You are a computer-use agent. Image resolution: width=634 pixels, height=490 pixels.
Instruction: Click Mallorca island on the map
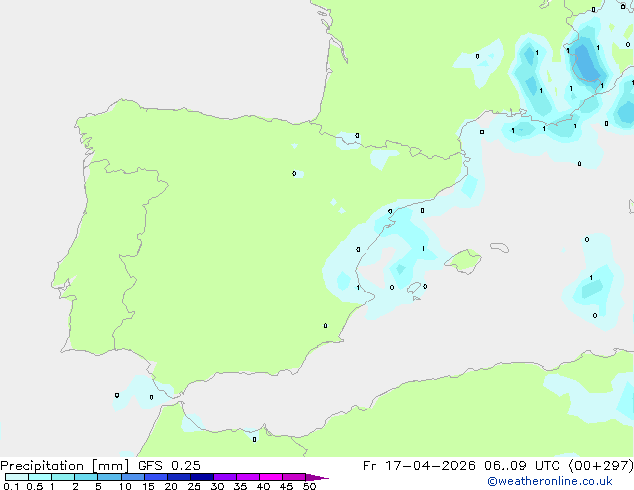(463, 261)
